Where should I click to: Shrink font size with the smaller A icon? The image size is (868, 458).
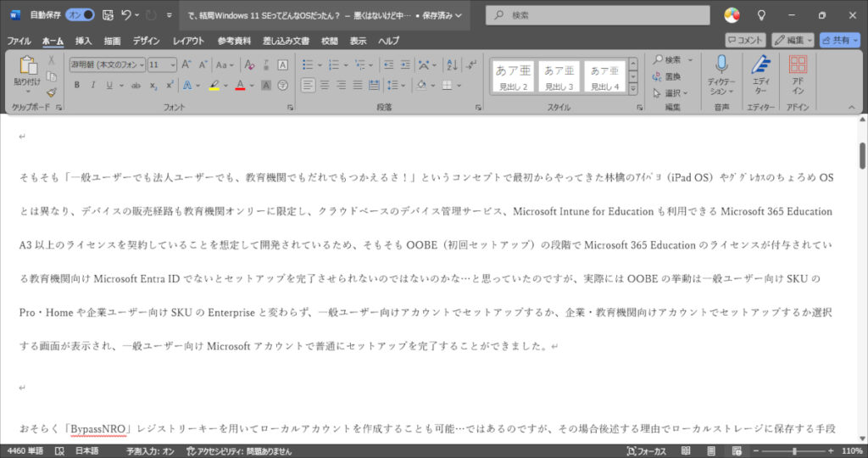[203, 64]
